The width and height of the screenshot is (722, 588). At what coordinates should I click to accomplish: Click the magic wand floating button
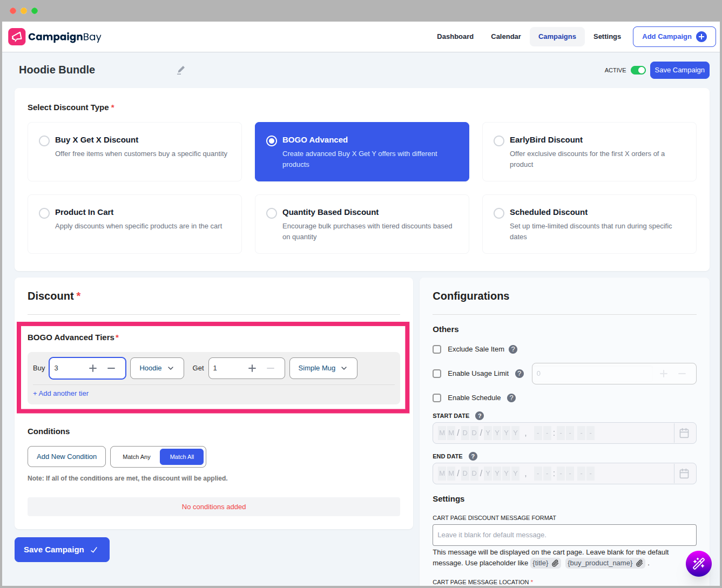tap(698, 564)
